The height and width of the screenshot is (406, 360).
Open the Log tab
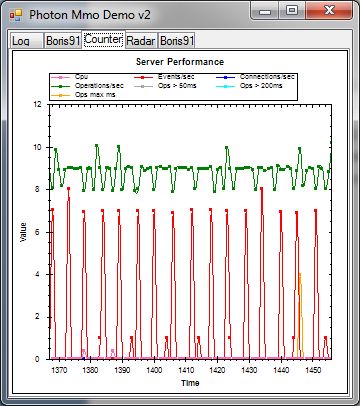pos(26,41)
